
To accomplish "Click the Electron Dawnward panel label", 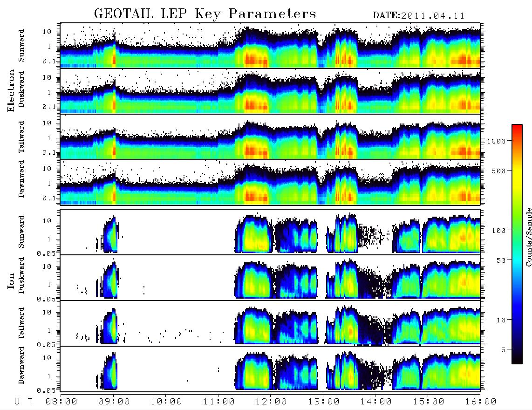I will pos(21,179).
